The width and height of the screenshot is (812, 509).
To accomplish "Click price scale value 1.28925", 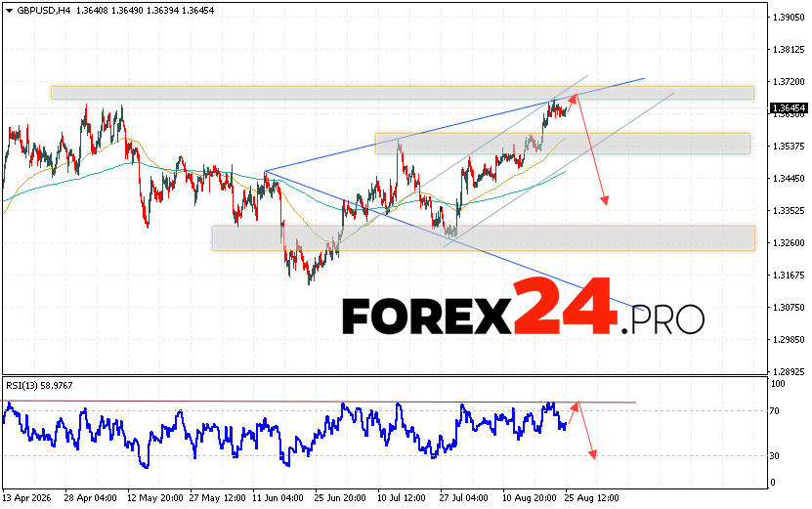I will [x=789, y=371].
